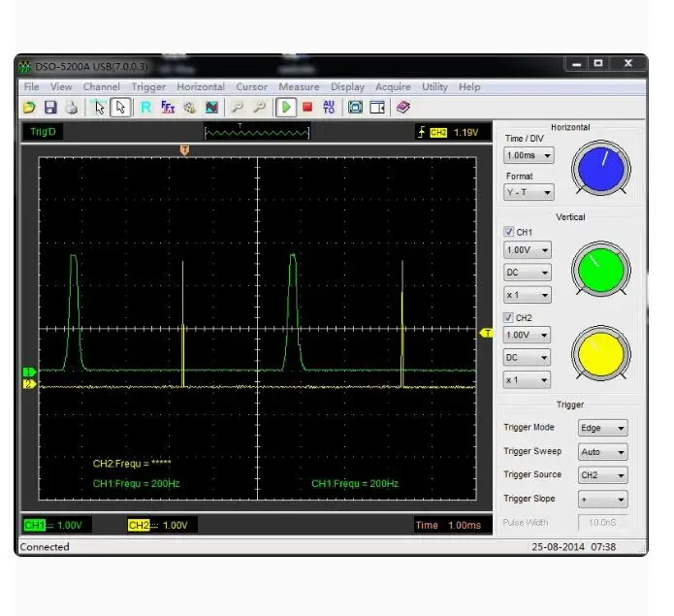Click the AUTO setup icon
Viewport: 674px width, 616px height.
(329, 108)
